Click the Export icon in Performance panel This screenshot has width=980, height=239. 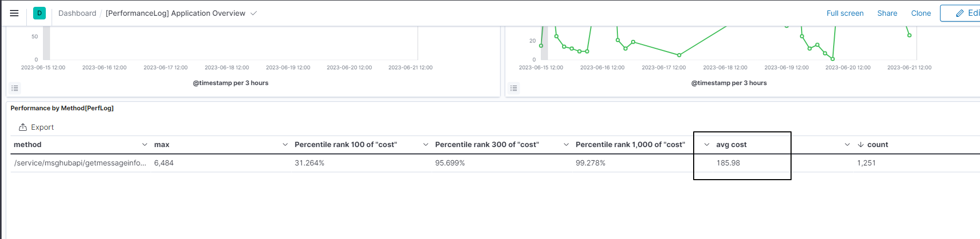[x=23, y=127]
